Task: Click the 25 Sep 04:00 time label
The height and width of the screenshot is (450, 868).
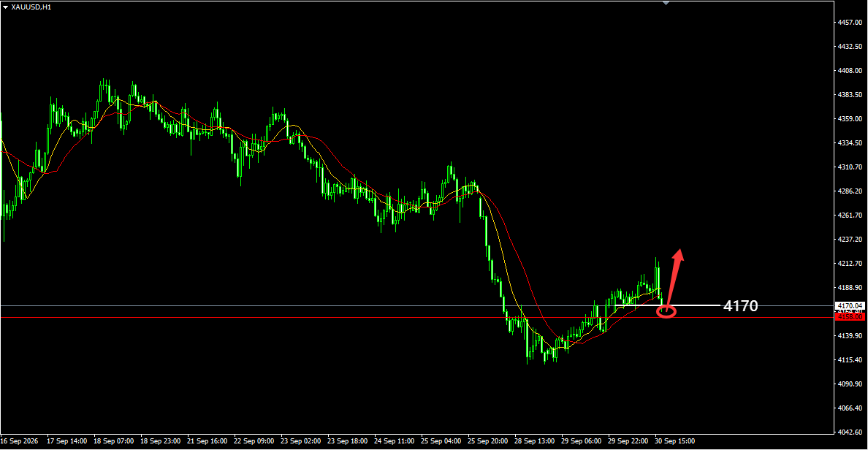Action: click(x=441, y=441)
